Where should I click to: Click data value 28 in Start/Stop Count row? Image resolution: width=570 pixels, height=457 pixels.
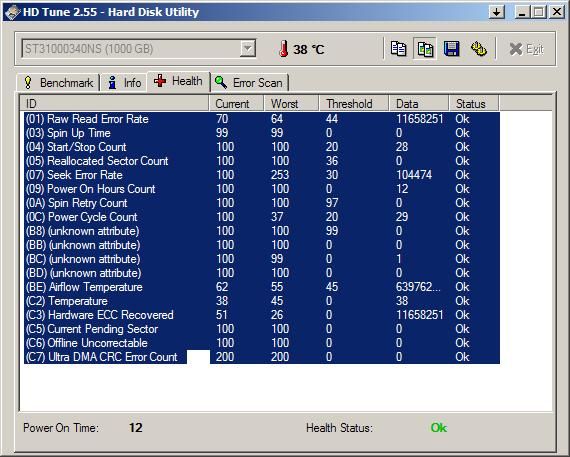coord(402,147)
